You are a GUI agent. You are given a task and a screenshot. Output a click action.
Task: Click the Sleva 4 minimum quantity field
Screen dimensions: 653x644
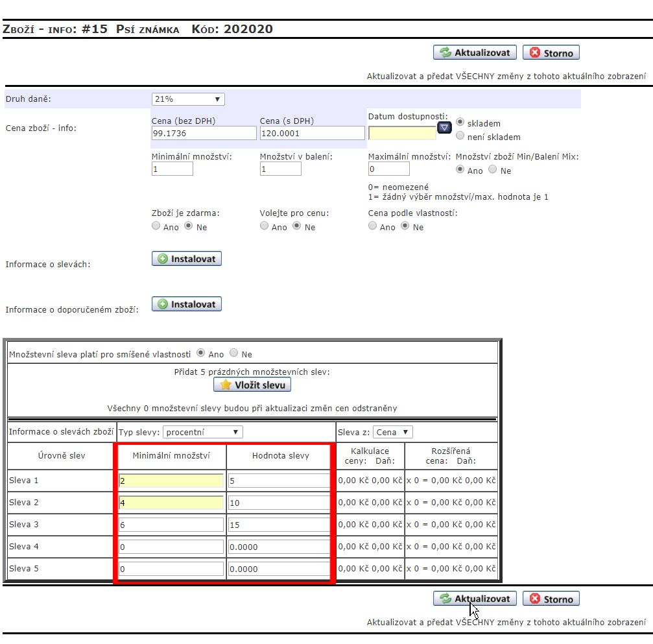pos(171,547)
